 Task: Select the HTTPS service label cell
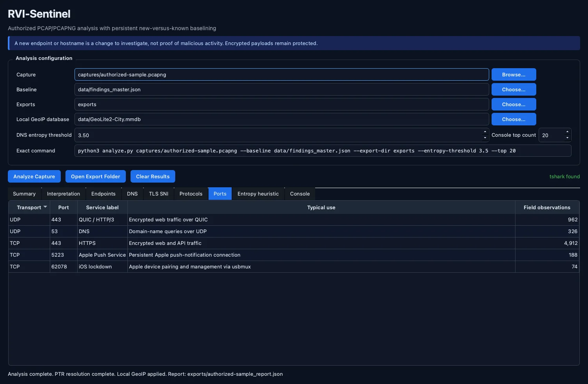[102, 243]
